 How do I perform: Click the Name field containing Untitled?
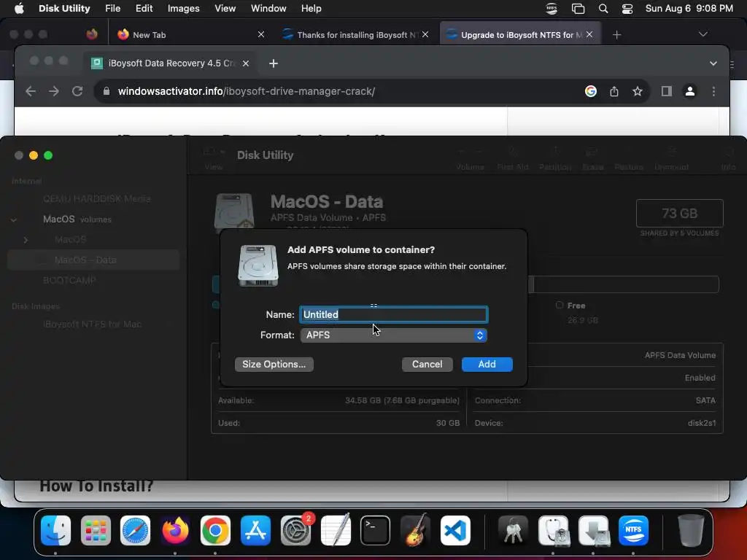(393, 314)
